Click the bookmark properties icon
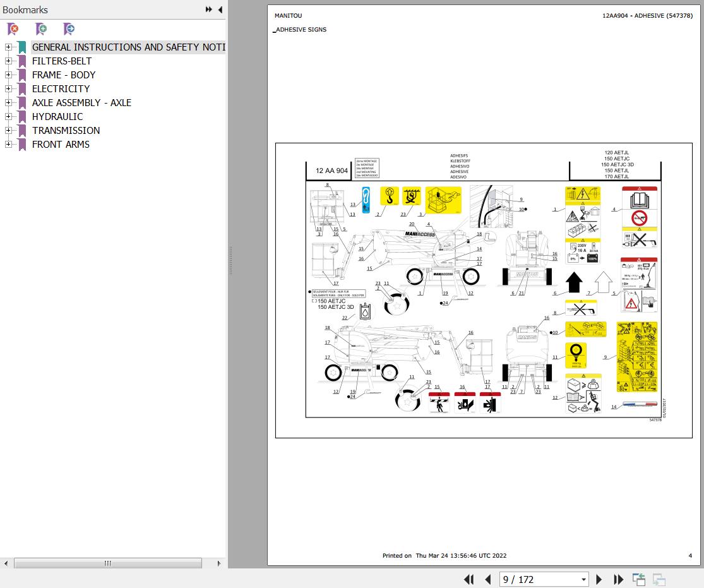704x588 pixels. pos(69,29)
